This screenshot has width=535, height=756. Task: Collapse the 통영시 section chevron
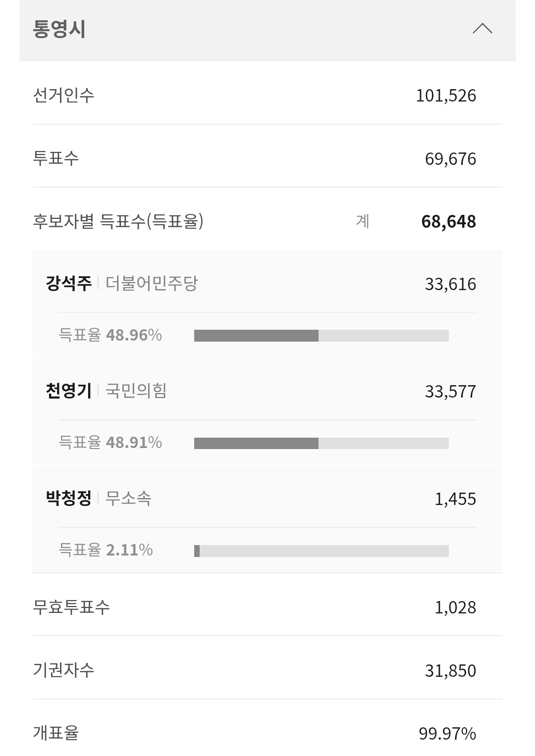pyautogui.click(x=482, y=29)
